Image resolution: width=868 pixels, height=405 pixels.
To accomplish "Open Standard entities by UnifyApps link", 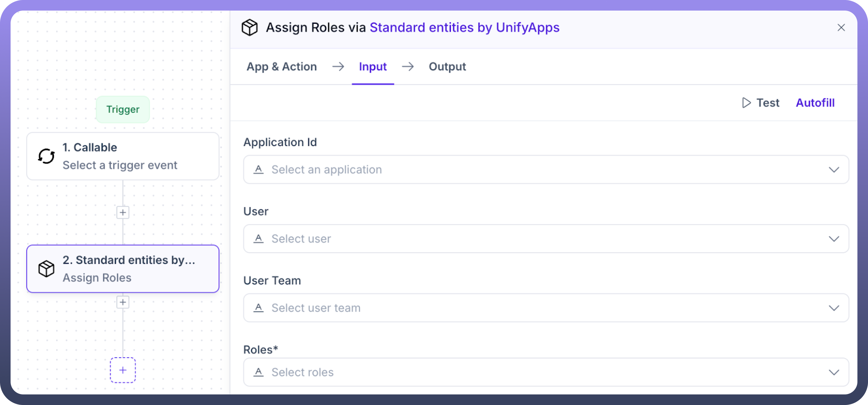I will pyautogui.click(x=464, y=27).
